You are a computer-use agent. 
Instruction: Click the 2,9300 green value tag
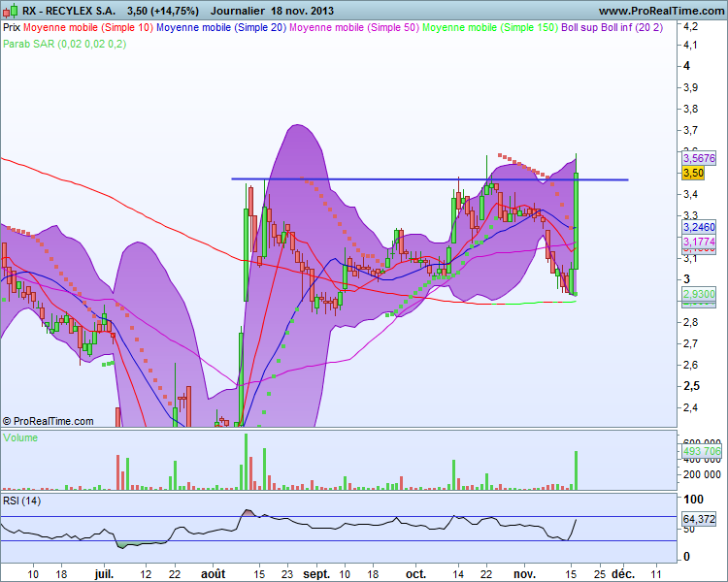(x=699, y=294)
